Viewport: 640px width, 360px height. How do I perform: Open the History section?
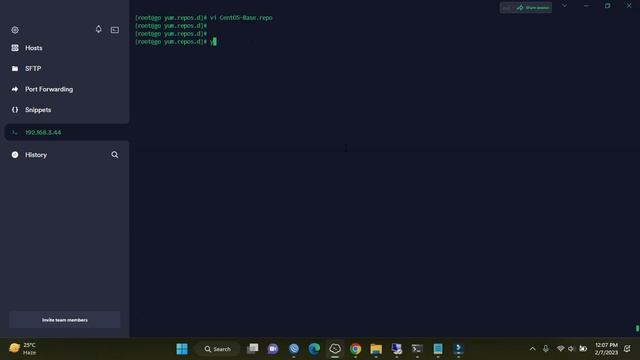pos(36,155)
